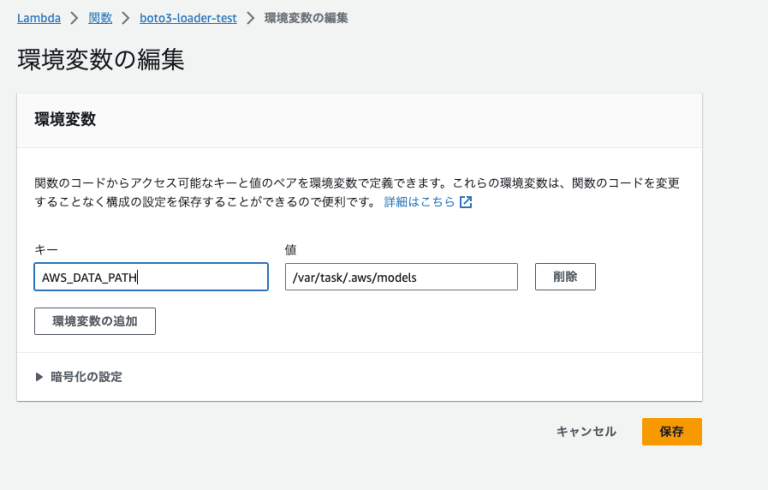
Task: Click the キー column label
Action: point(46,250)
